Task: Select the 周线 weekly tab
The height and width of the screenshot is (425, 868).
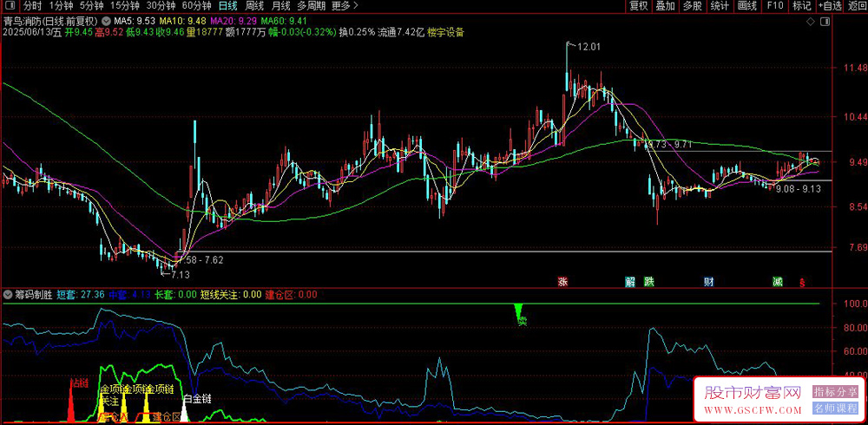Action: 254,5
